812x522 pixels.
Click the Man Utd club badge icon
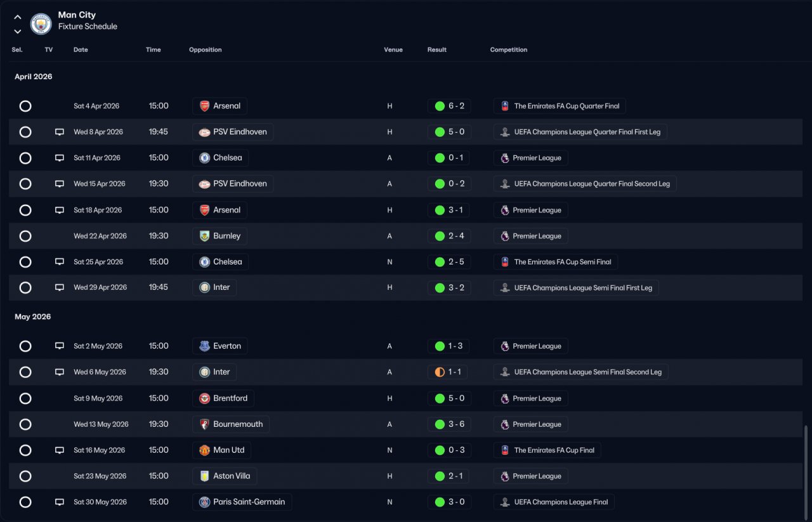tap(204, 450)
